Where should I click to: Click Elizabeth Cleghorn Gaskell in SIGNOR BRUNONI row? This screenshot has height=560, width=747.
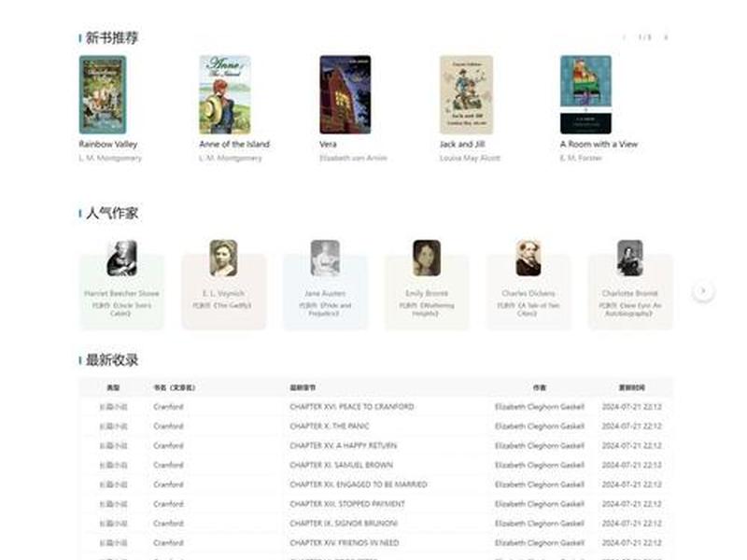[x=540, y=524]
